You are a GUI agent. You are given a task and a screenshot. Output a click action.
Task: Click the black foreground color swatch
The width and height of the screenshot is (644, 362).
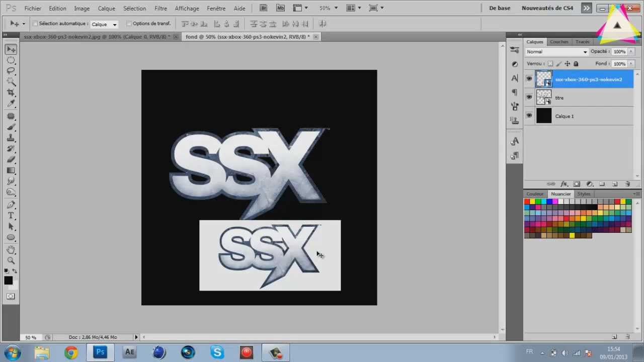pos(9,281)
